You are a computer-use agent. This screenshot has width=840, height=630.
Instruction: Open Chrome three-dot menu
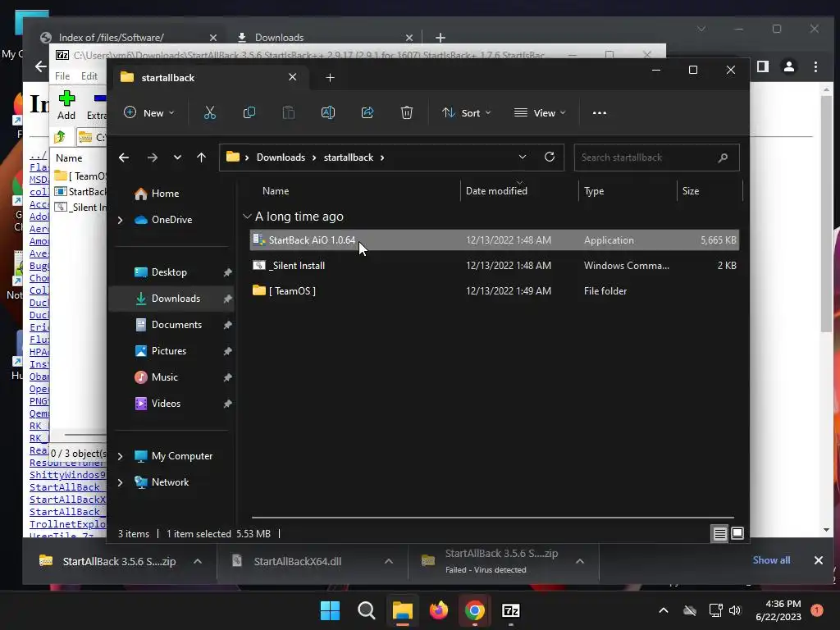(x=815, y=66)
